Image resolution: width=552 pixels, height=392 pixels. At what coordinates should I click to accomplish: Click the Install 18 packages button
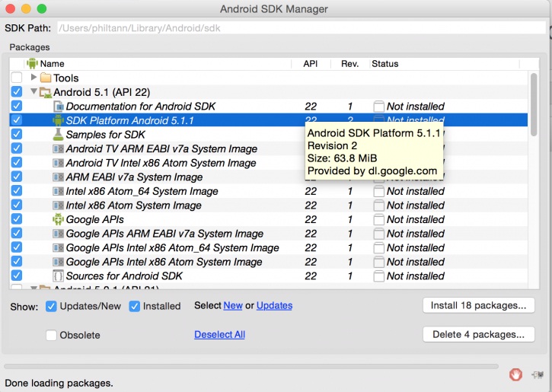[x=478, y=305]
